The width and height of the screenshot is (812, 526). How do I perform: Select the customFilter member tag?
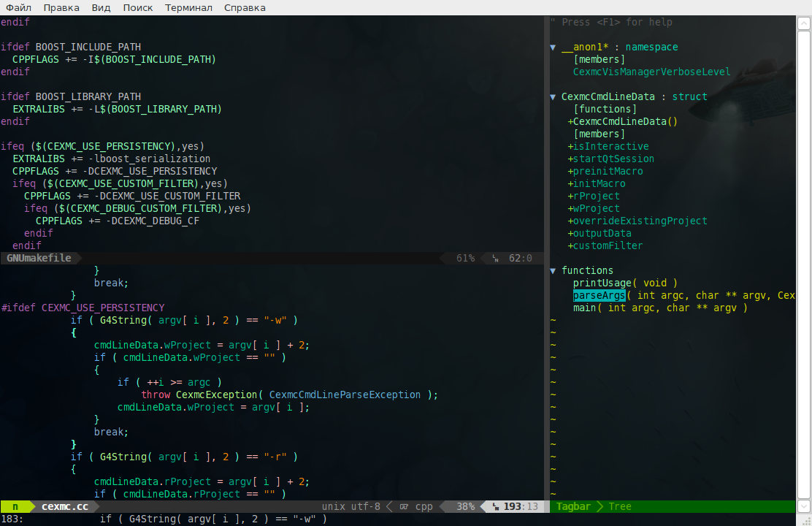(605, 246)
